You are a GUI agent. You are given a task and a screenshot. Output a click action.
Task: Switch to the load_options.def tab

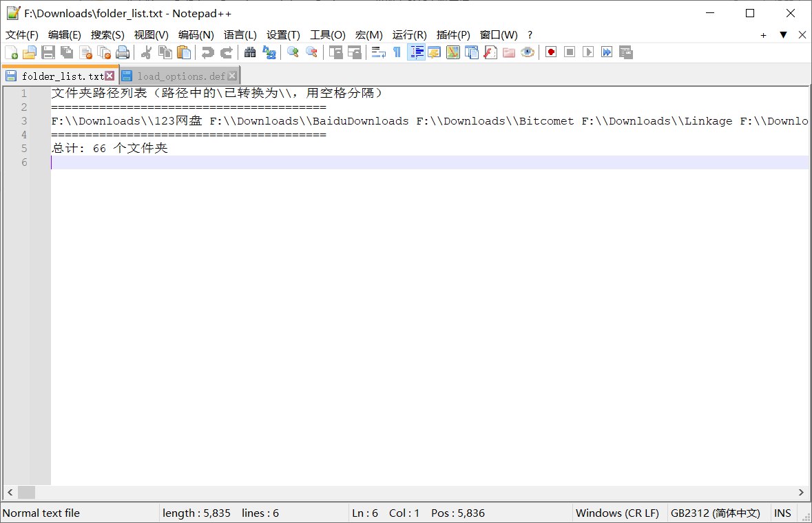pos(180,76)
